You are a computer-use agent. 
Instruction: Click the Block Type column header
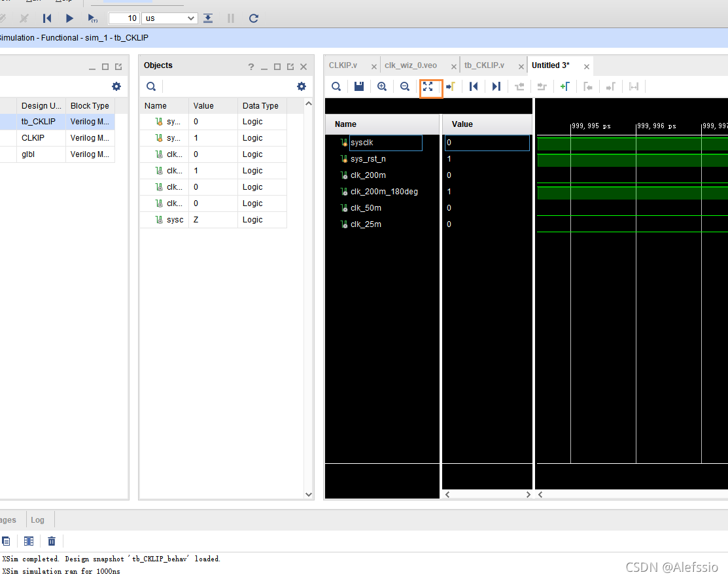point(90,106)
